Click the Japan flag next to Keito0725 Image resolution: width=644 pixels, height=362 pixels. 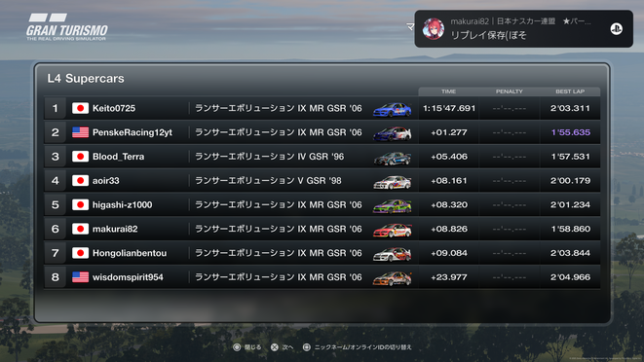(x=80, y=108)
